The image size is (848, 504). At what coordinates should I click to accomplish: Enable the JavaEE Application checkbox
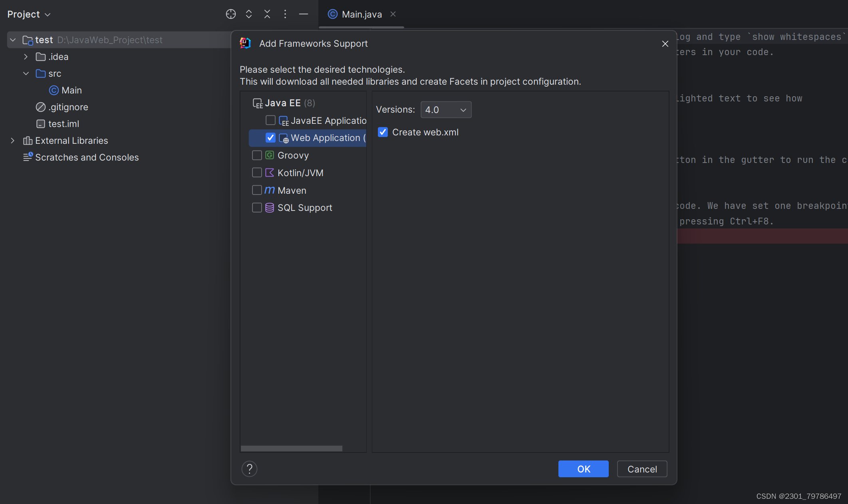tap(270, 121)
